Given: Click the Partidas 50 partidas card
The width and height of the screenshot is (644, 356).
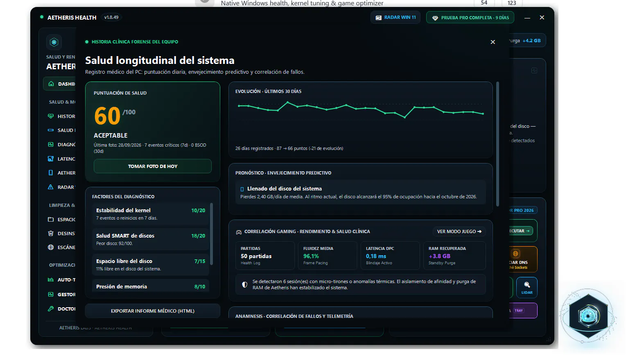Looking at the screenshot, I should click(x=265, y=256).
